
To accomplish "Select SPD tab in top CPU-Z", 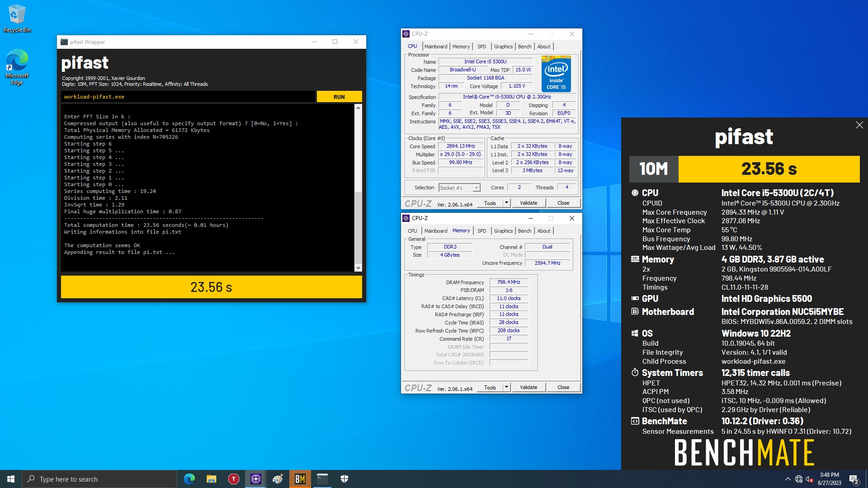I will point(481,47).
